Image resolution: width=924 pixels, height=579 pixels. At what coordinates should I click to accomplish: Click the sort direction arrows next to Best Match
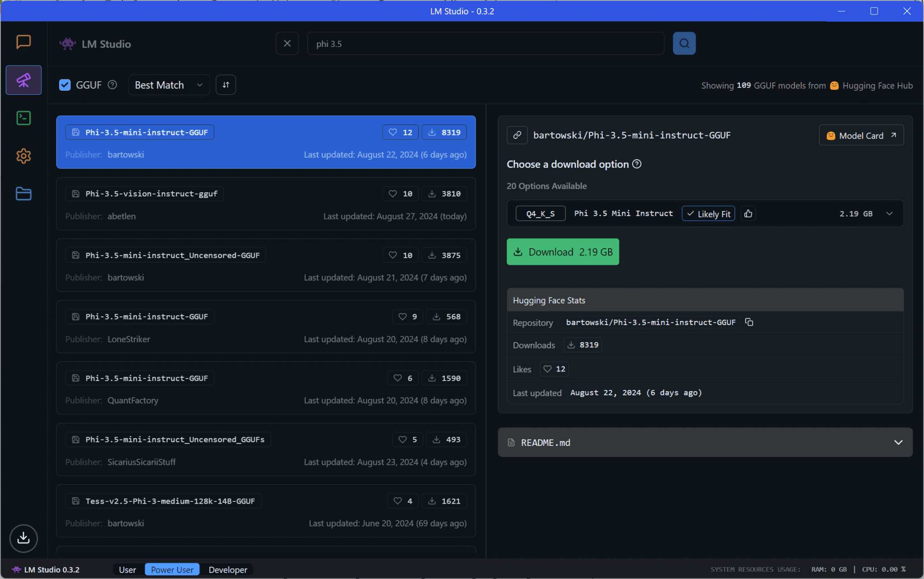[226, 84]
